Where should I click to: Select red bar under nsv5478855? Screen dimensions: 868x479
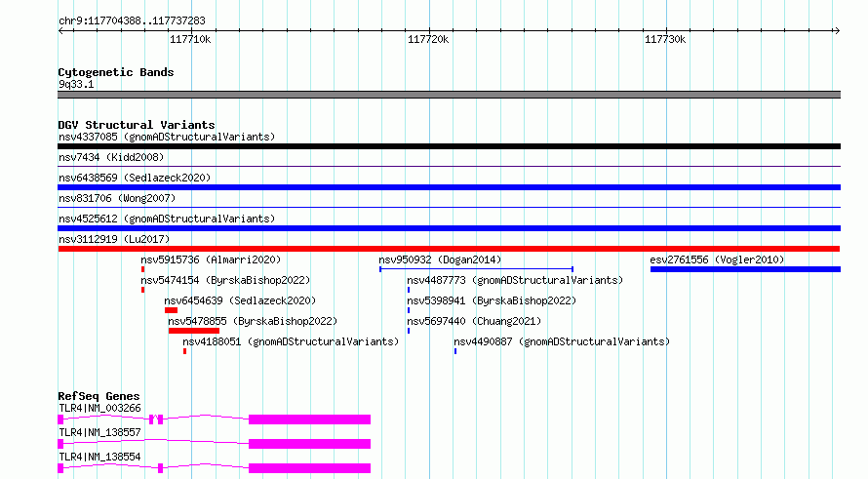tap(194, 331)
